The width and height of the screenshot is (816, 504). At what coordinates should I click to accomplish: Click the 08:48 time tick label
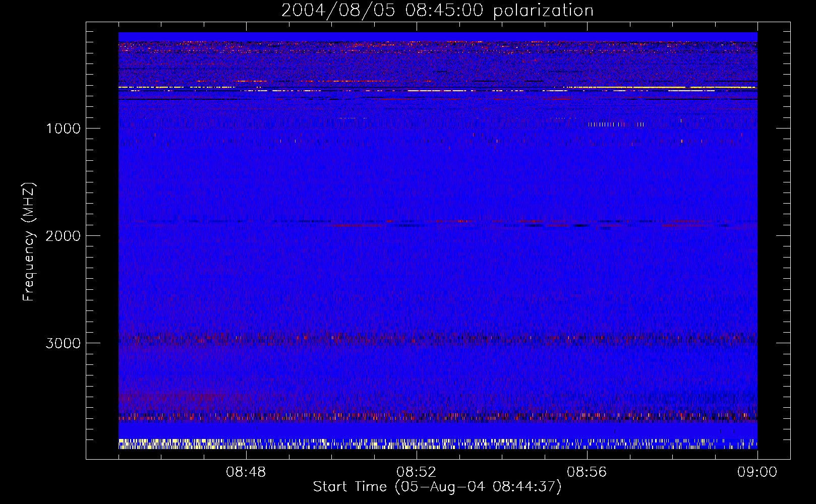pyautogui.click(x=246, y=472)
